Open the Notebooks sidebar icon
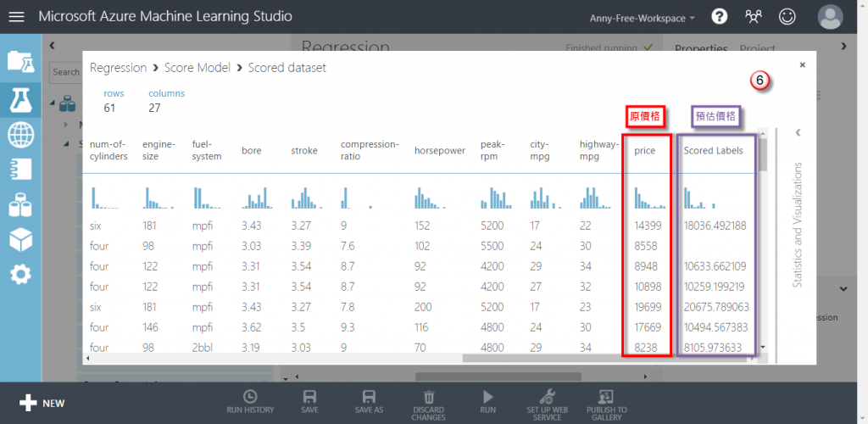 coord(20,170)
